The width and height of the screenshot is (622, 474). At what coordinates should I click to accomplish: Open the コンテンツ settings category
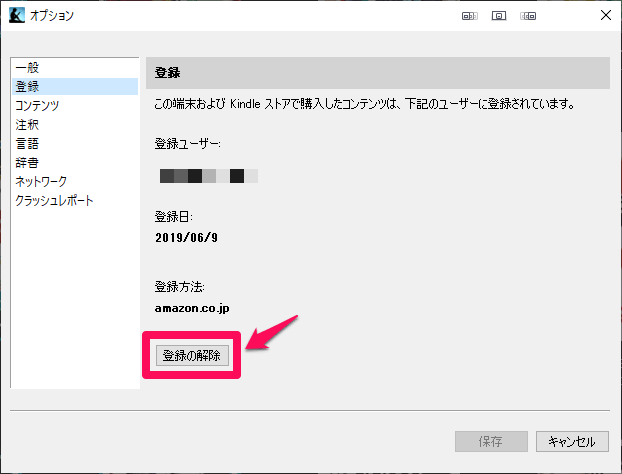point(75,106)
